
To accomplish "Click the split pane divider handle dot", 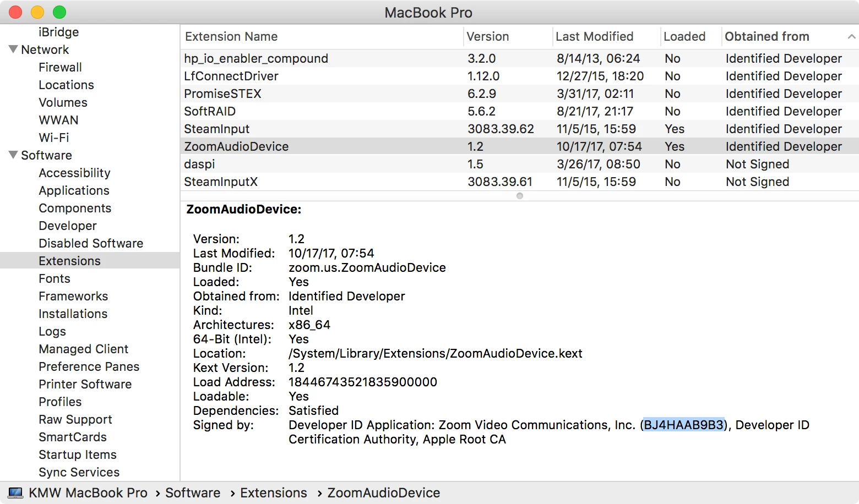I will coord(520,196).
